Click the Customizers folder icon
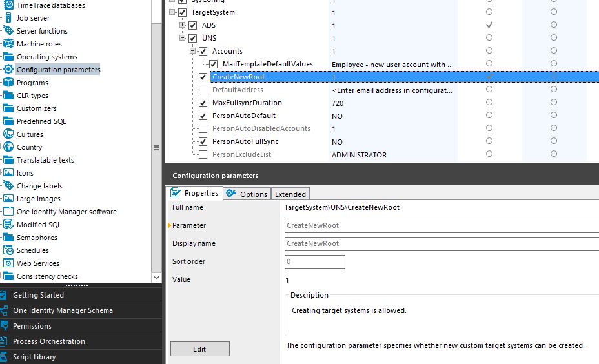 (x=8, y=108)
